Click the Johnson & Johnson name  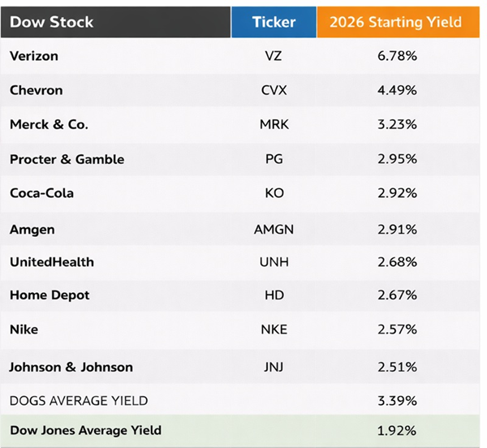point(71,367)
